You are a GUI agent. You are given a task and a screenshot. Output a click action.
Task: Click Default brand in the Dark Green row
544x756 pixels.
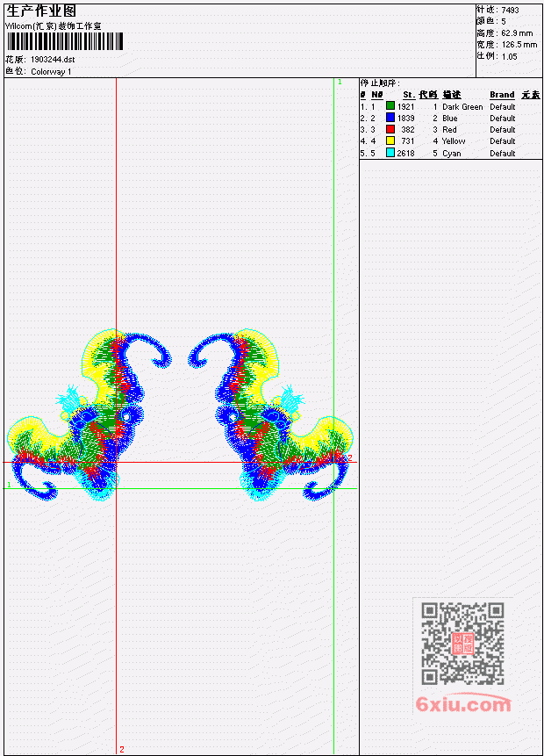coord(503,106)
